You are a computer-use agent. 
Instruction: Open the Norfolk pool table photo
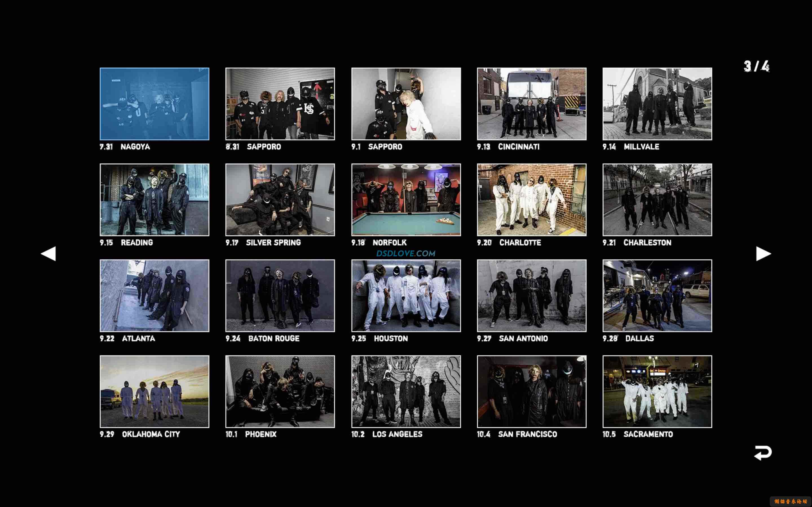click(406, 200)
